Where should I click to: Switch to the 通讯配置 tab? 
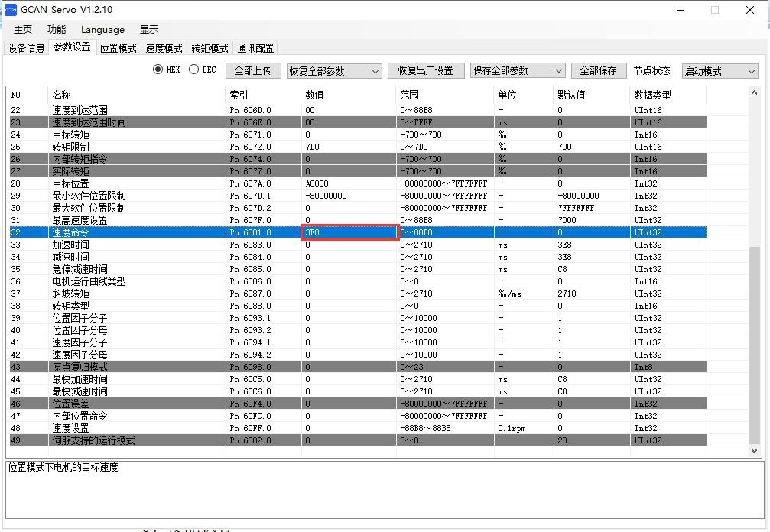[x=255, y=48]
